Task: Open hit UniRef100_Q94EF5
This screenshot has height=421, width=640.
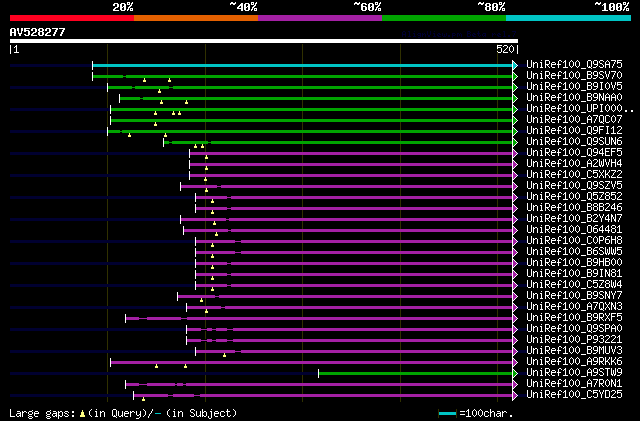Action: click(x=574, y=153)
